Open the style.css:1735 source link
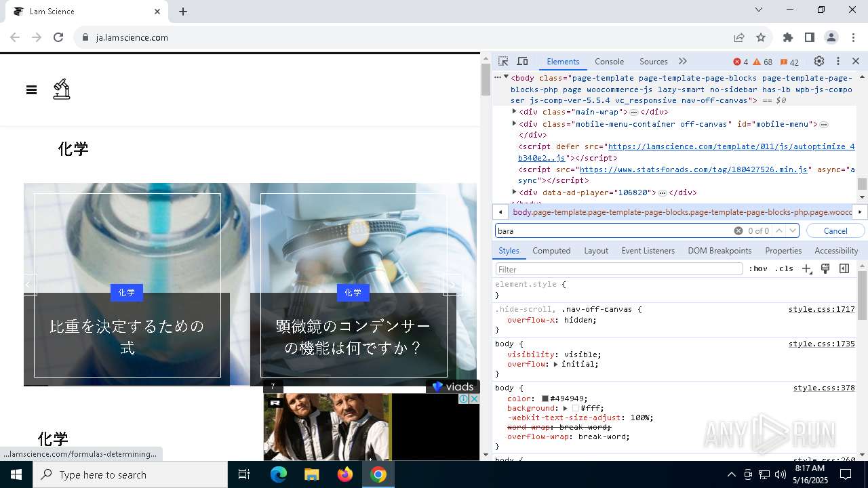This screenshot has width=868, height=488. (821, 344)
